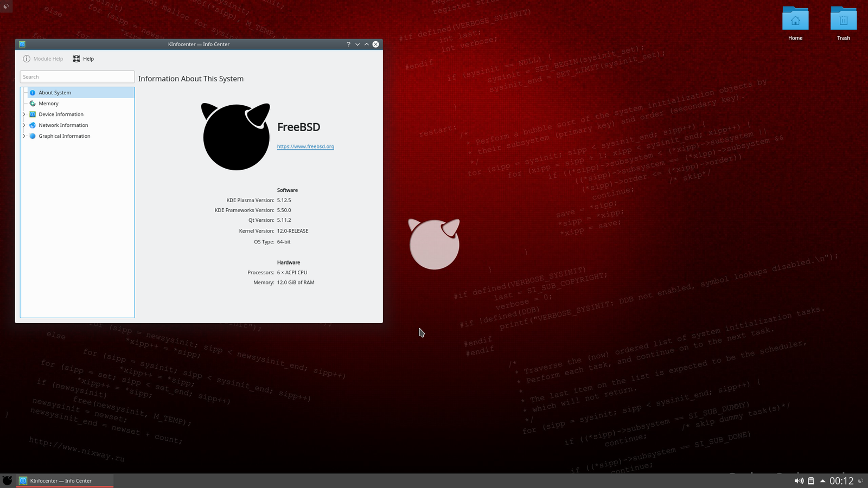Click the OS Type value 64-bit
This screenshot has height=488, width=868.
(x=284, y=242)
